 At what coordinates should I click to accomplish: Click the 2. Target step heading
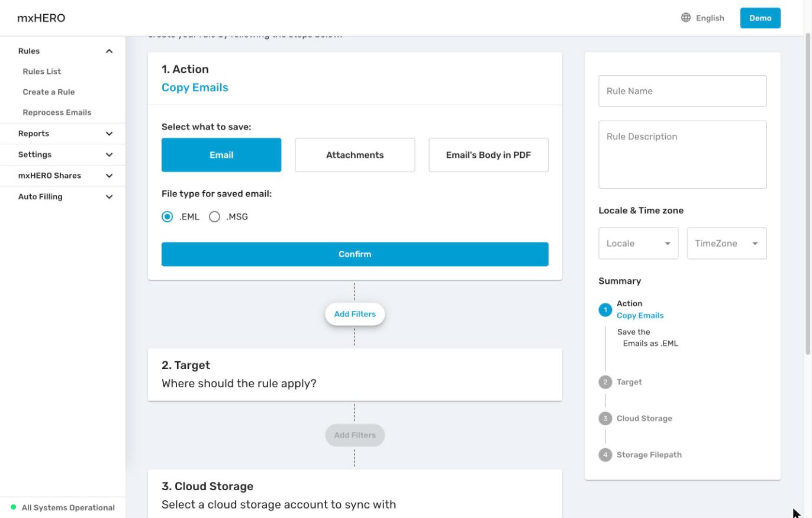pos(186,365)
